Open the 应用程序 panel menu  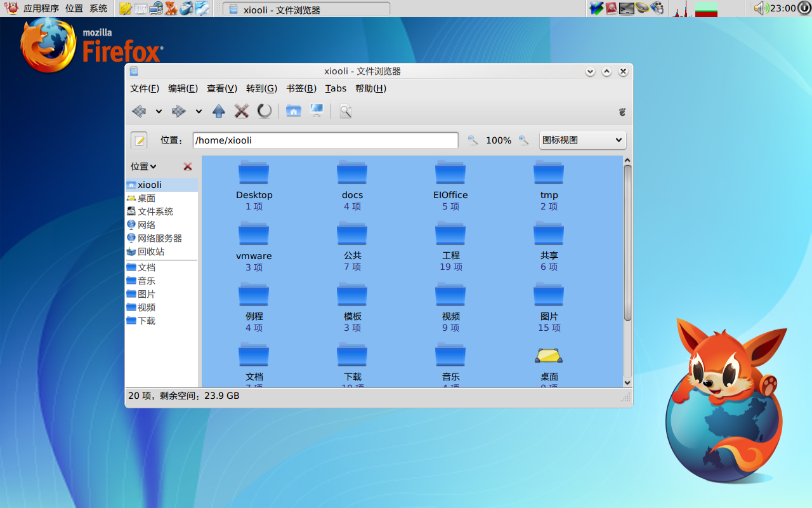click(x=41, y=8)
